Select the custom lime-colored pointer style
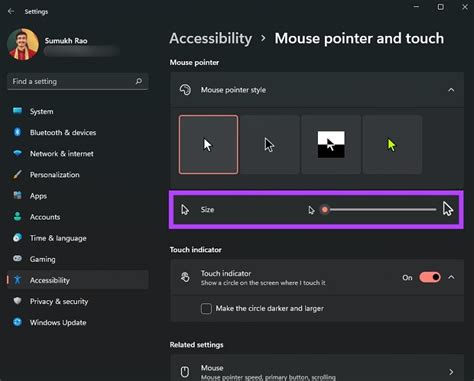474x381 pixels. click(392, 145)
